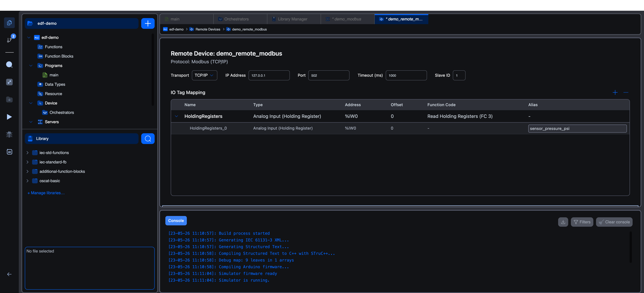Switch to the Library Manager tab
This screenshot has width=644, height=293.
click(x=294, y=19)
